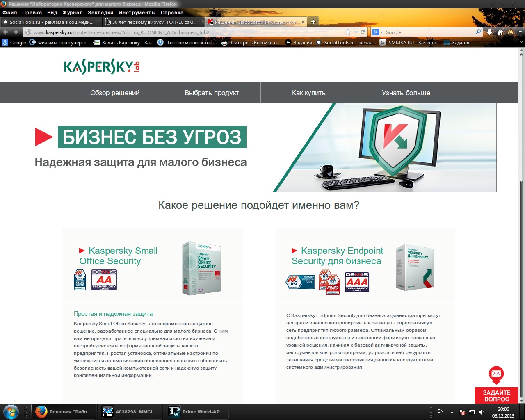This screenshot has width=525, height=420.
Task: Open the Инструменты menu
Action: (x=137, y=13)
